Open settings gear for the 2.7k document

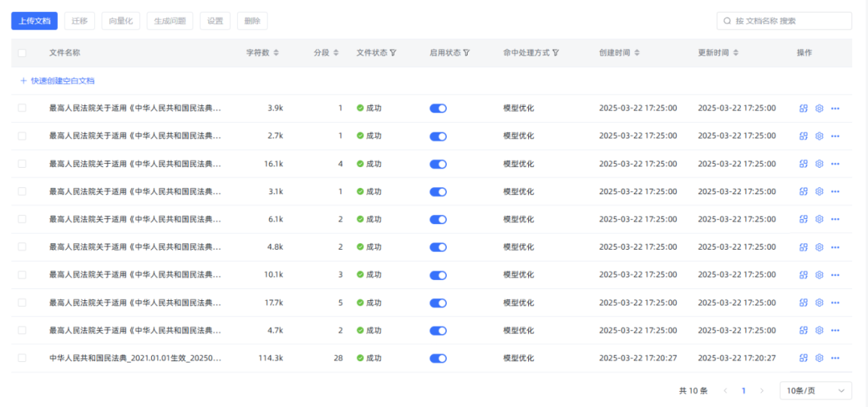820,136
